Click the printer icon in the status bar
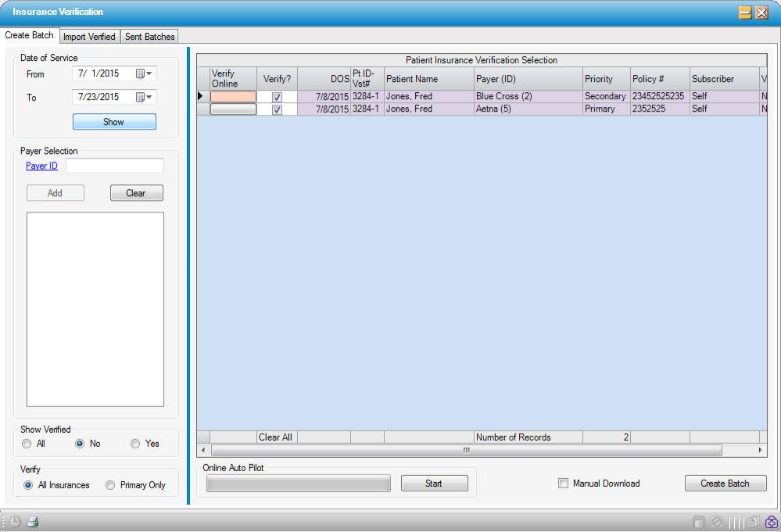This screenshot has height=532, width=781. 32,521
